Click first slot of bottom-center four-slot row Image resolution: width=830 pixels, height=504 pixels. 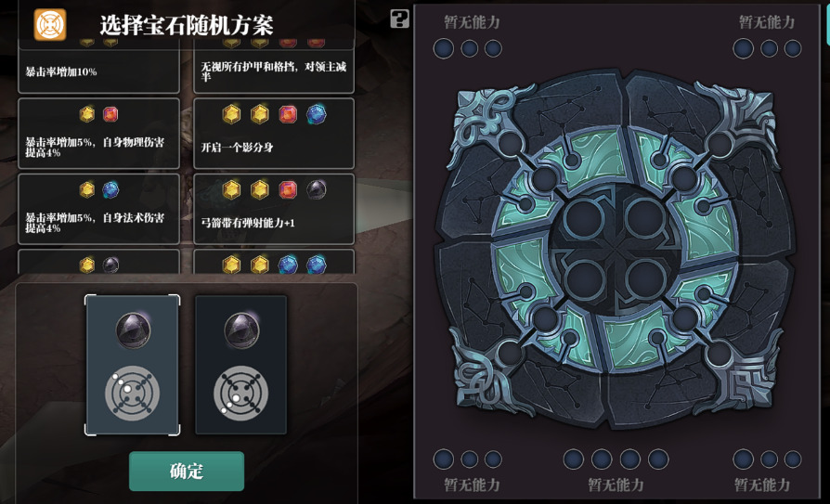tap(573, 459)
